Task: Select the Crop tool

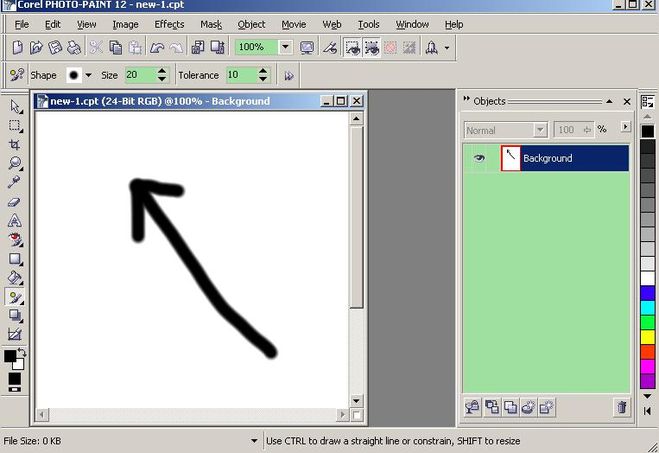Action: tap(15, 144)
